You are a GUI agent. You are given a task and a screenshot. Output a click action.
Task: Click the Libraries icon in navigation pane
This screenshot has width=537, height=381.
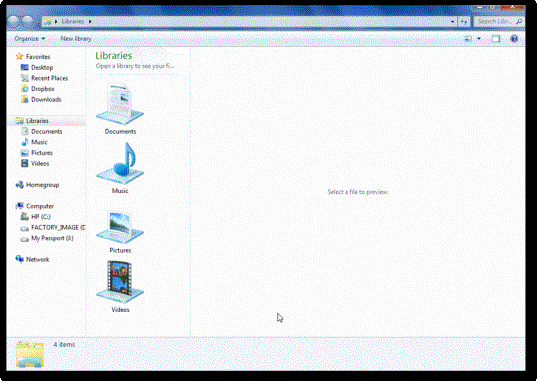point(20,121)
